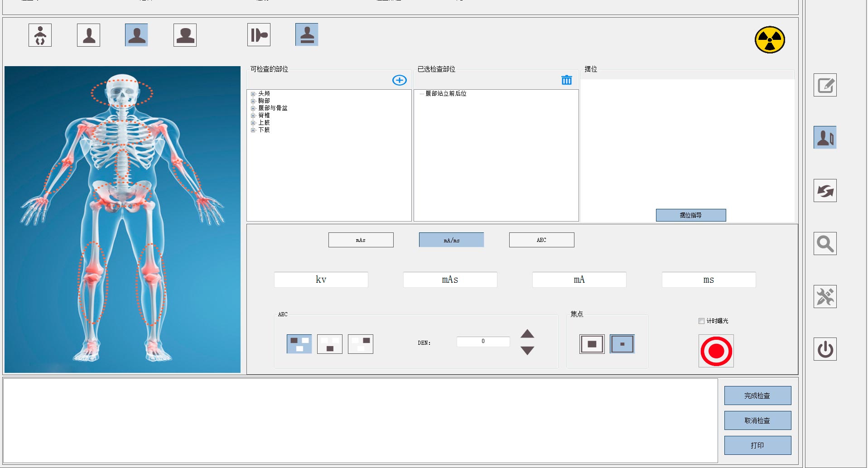Select the largest adult patient size icon

185,35
